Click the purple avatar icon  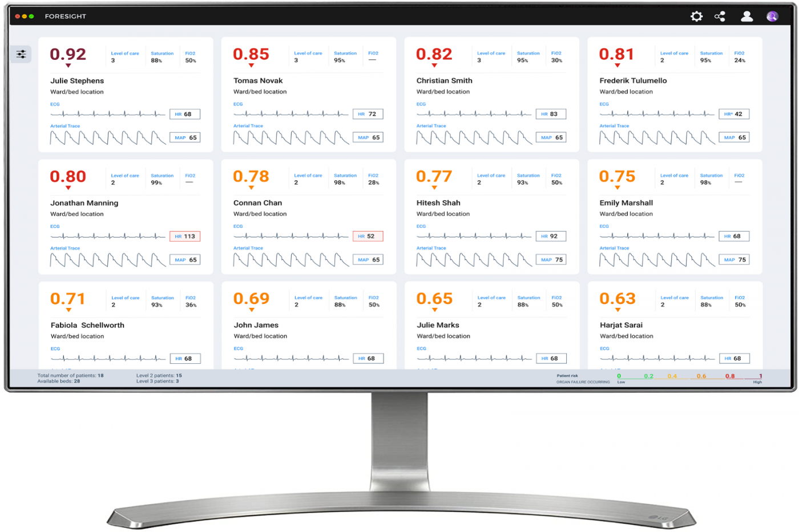coord(772,17)
